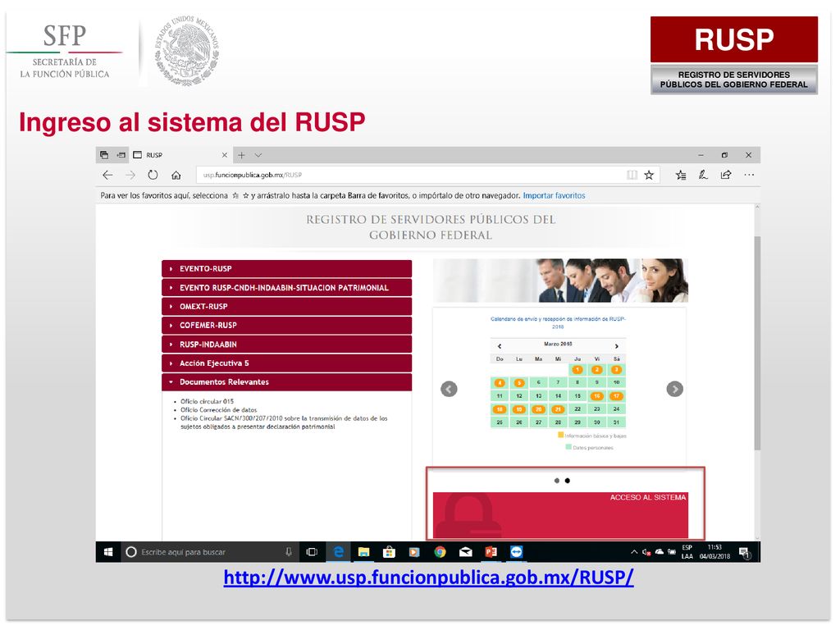
Task: Go to next month in calendar
Action: pyautogui.click(x=617, y=346)
